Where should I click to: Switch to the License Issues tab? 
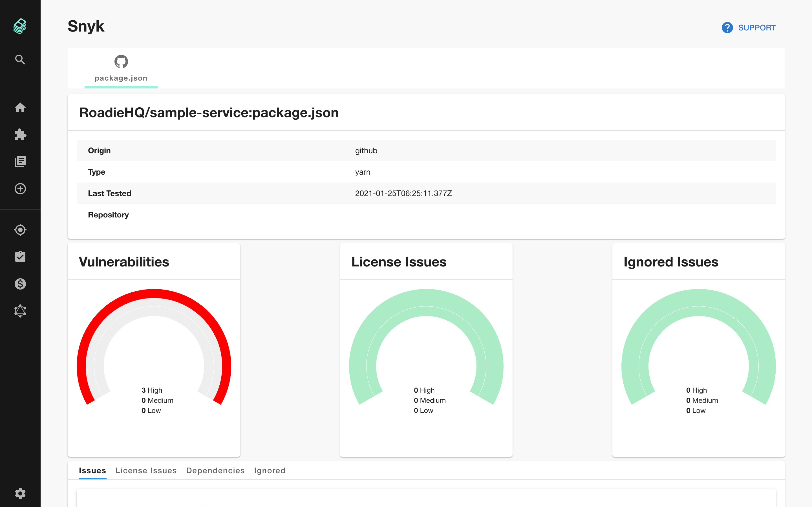(146, 470)
